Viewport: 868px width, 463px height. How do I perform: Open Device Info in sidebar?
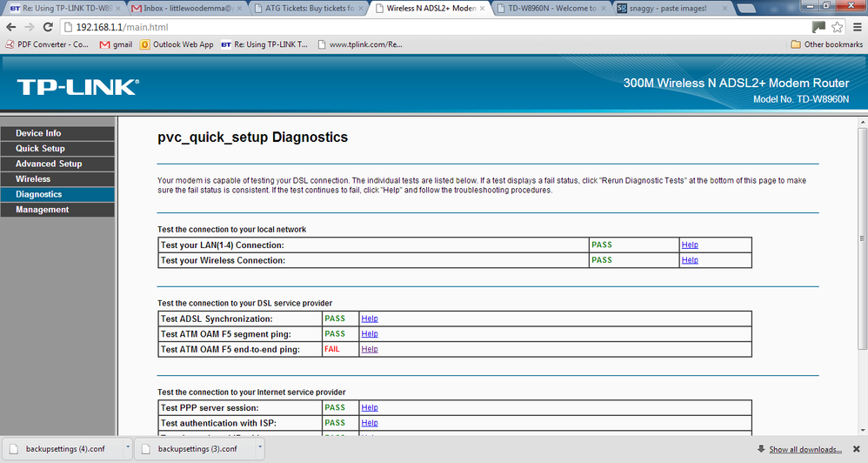57,133
